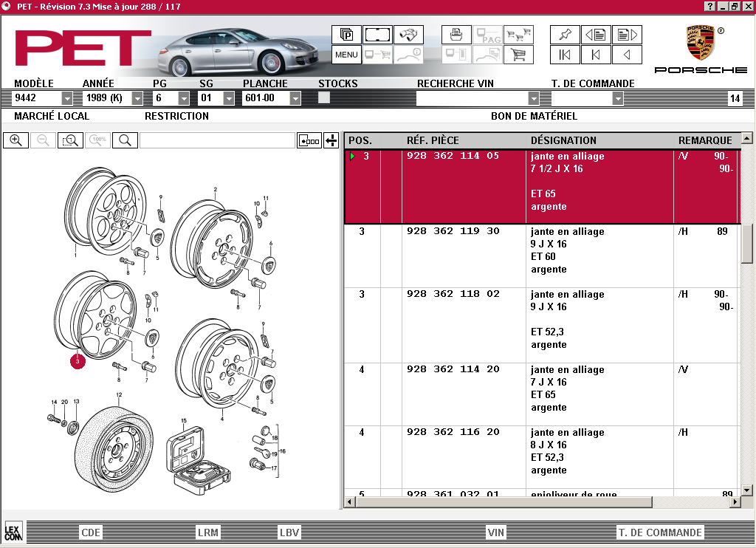Open the MODÈLE dropdown arrow
The width and height of the screenshot is (756, 548).
coord(67,98)
